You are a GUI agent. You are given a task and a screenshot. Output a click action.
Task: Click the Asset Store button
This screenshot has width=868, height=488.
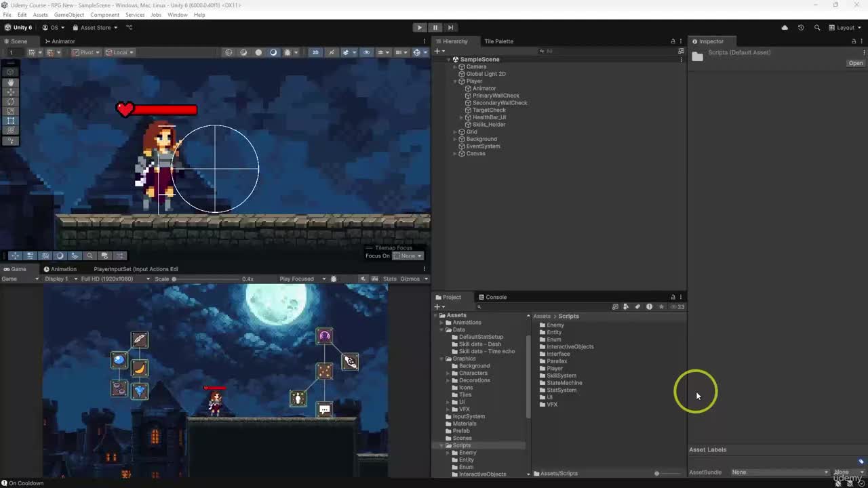[96, 28]
